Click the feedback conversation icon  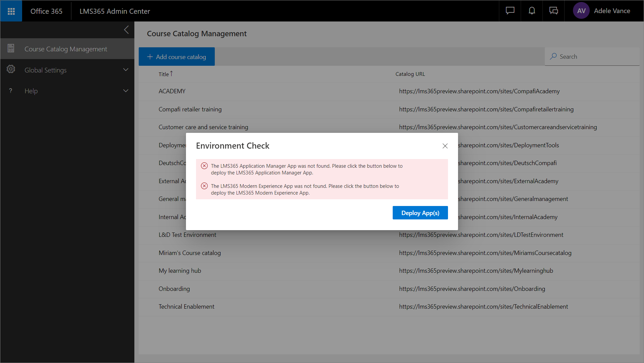553,11
